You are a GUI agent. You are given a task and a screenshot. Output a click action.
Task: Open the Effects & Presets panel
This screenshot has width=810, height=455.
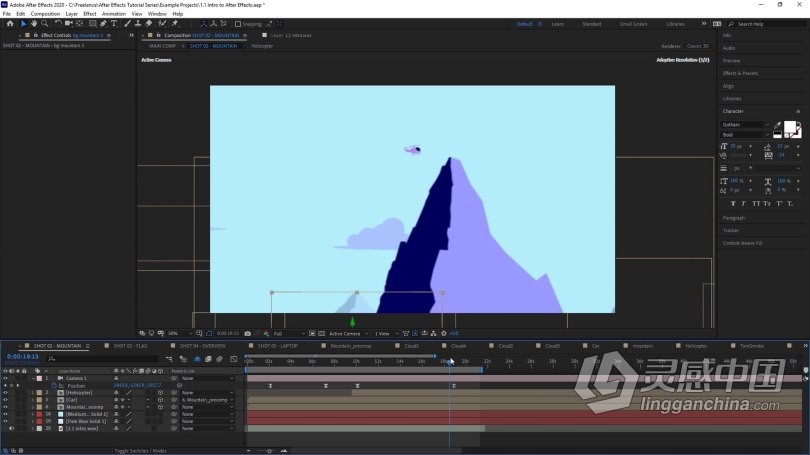pos(740,73)
